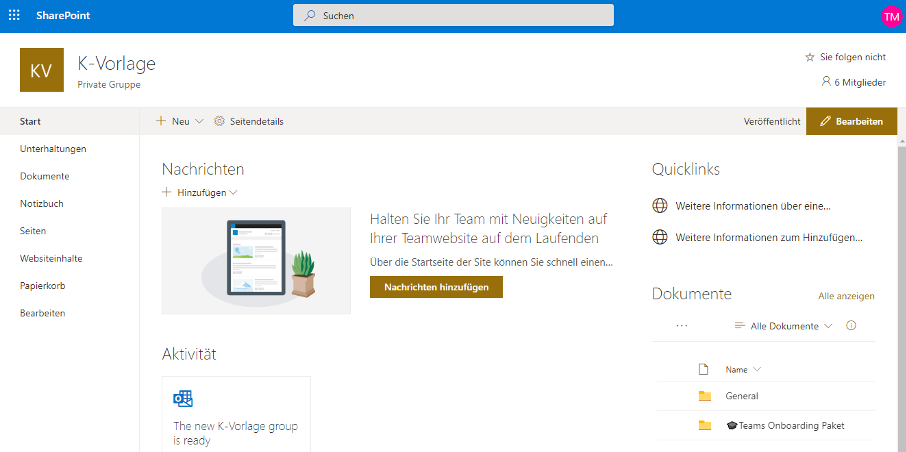This screenshot has height=452, width=906.
Task: Open the 6 Mitglieder members list
Action: pyautogui.click(x=860, y=82)
